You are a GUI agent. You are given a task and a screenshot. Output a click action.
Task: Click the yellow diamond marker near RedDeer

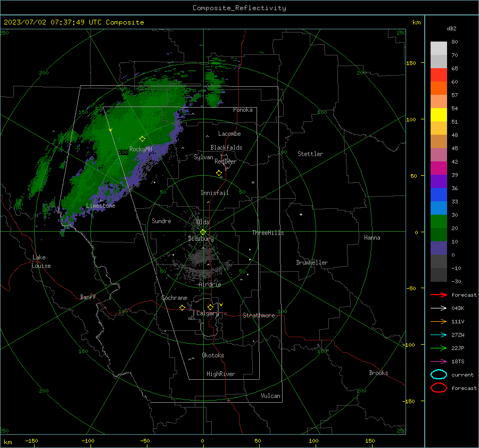(x=219, y=173)
